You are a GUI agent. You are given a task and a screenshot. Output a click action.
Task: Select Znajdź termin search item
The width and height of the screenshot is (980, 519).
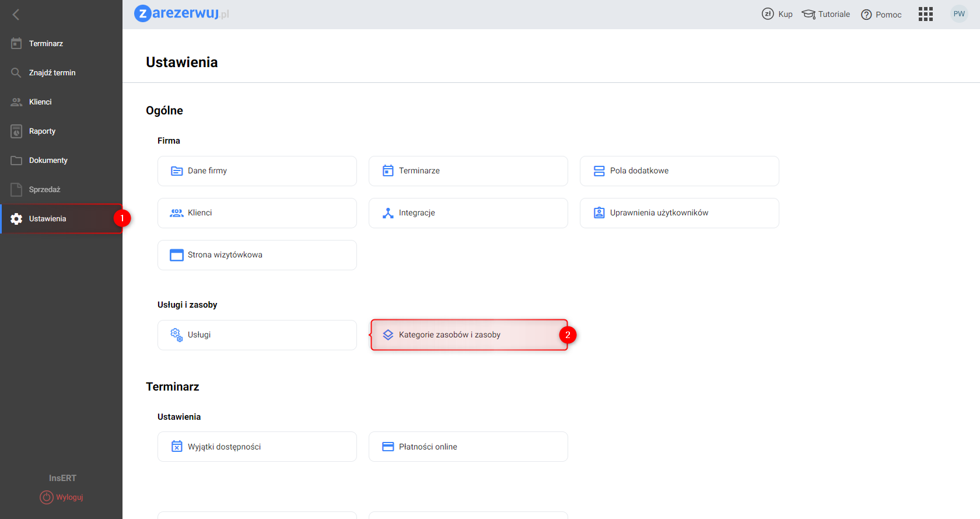pyautogui.click(x=52, y=73)
